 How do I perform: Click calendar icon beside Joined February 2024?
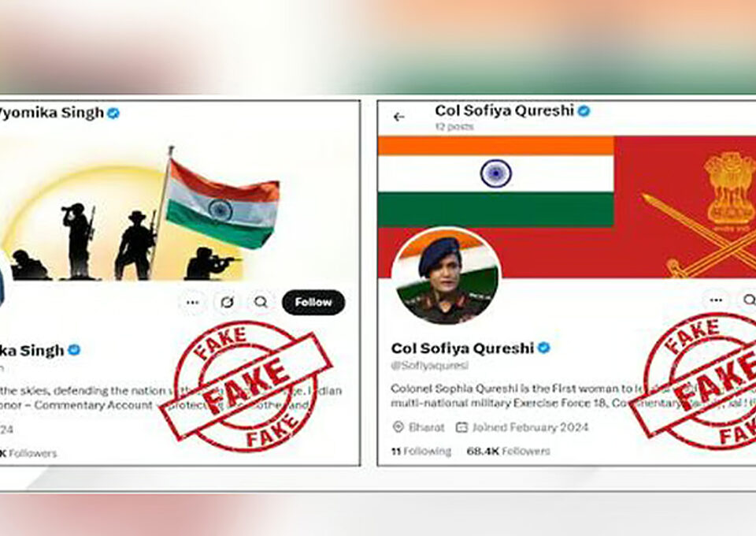pyautogui.click(x=462, y=427)
